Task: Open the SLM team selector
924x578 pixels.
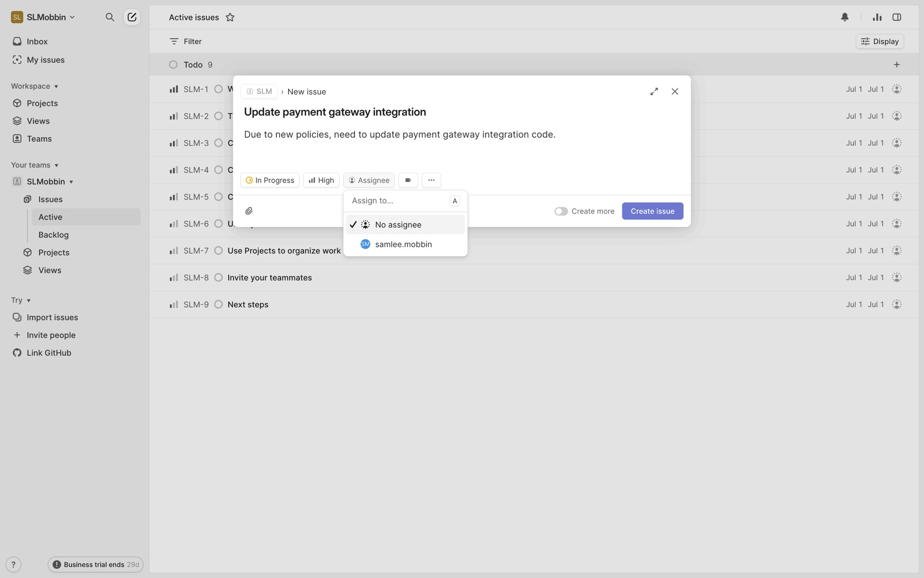Action: pos(259,92)
